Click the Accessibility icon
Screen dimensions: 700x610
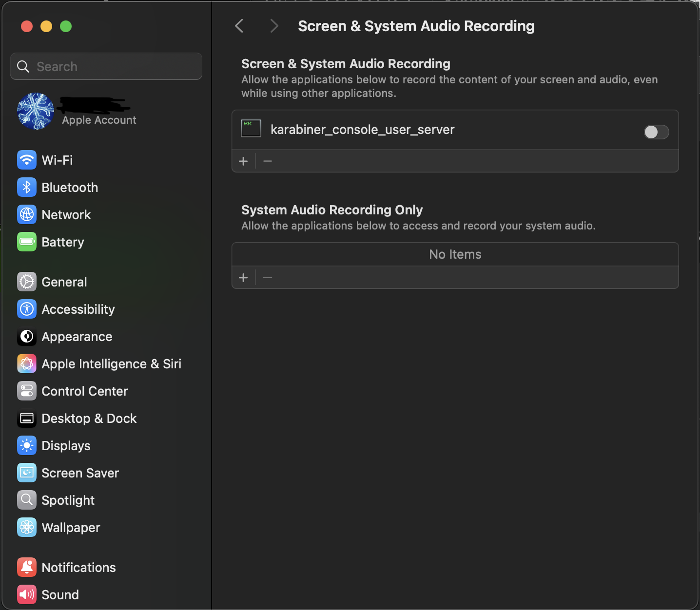pos(27,309)
